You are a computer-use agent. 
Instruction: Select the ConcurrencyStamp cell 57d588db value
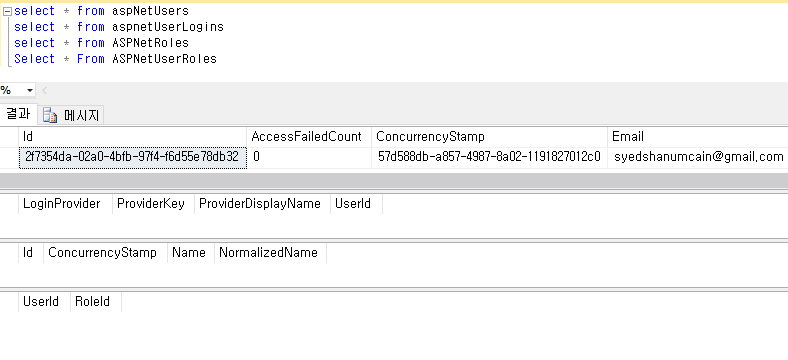pyautogui.click(x=489, y=157)
